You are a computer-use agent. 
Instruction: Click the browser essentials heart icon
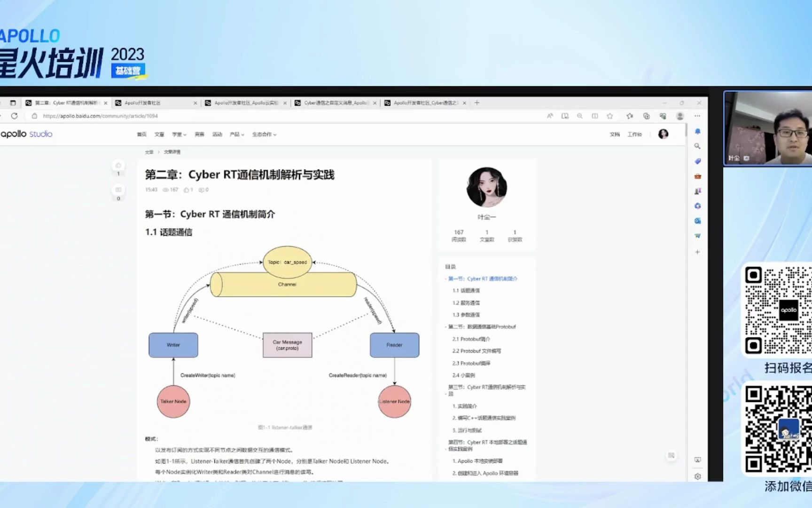(663, 116)
